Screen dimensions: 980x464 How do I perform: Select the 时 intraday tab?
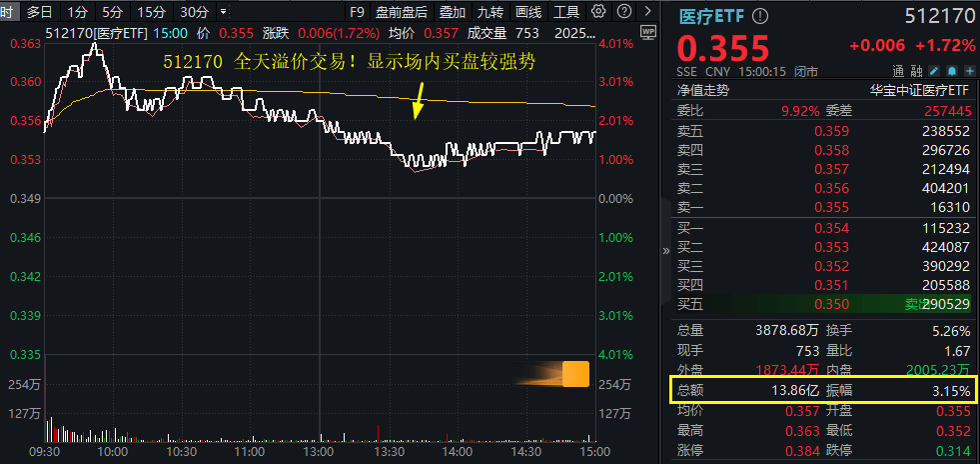click(6, 11)
